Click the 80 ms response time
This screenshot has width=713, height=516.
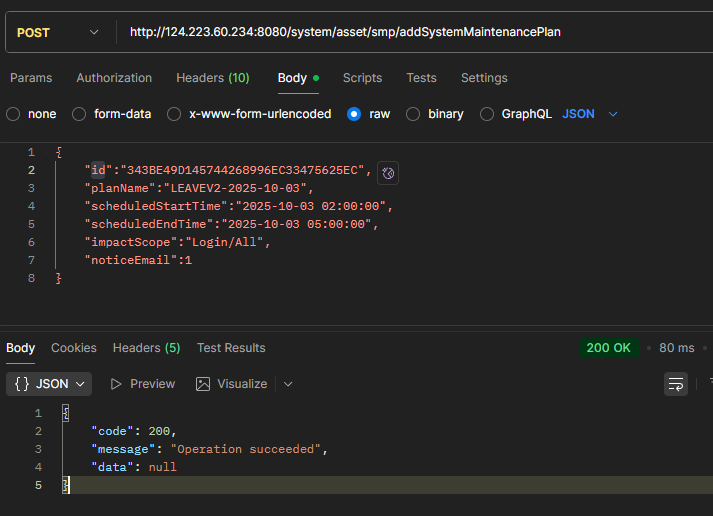[676, 348]
